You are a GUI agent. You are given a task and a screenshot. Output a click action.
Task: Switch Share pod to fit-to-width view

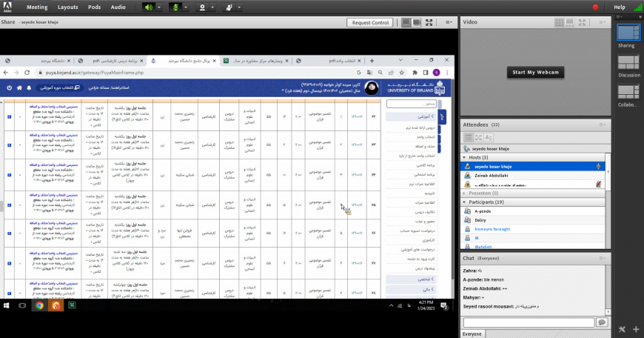point(406,23)
